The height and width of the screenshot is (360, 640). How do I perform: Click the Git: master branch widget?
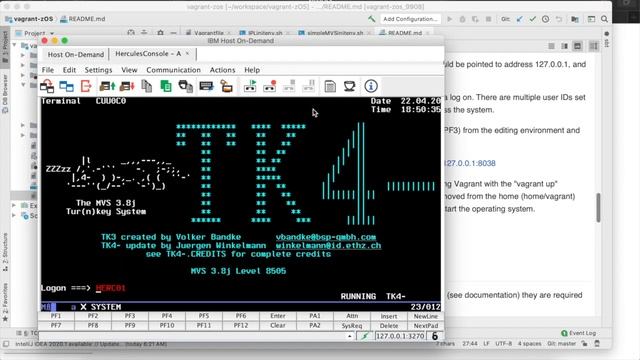coord(562,344)
